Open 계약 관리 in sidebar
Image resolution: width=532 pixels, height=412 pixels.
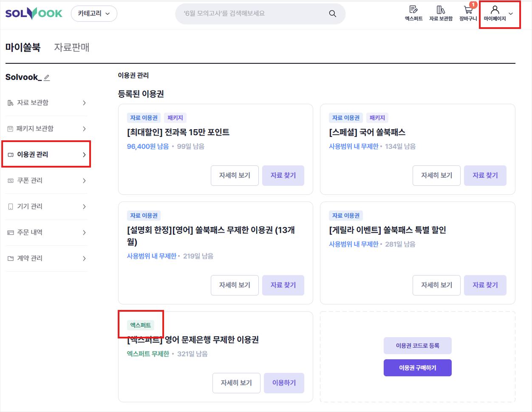click(x=46, y=259)
